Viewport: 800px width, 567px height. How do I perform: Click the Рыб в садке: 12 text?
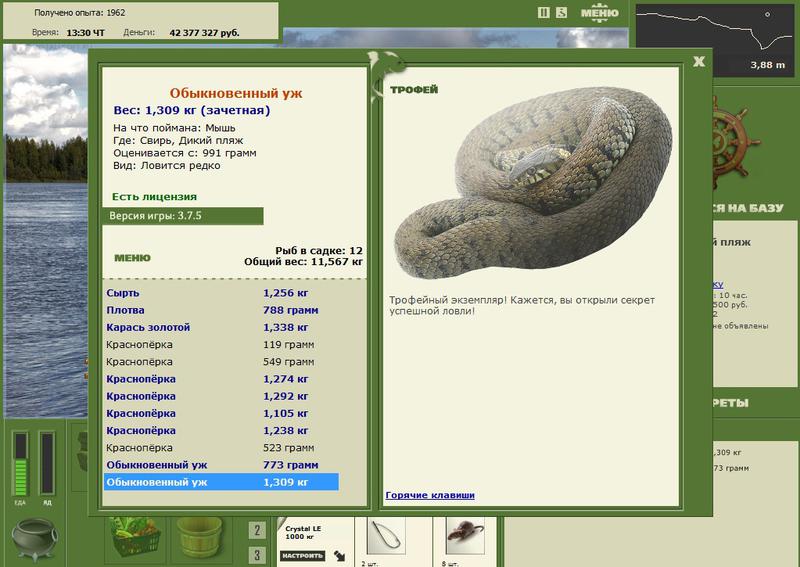[x=319, y=251]
